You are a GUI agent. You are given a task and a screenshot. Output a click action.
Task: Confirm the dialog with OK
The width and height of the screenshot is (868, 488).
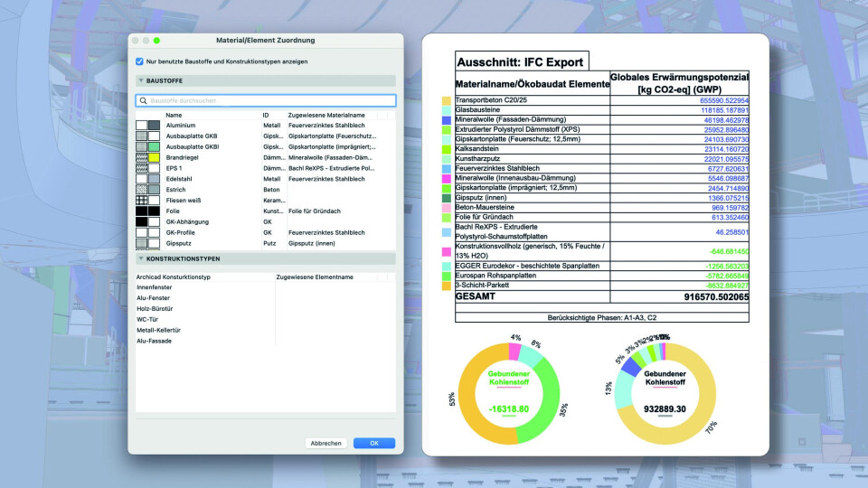click(373, 443)
